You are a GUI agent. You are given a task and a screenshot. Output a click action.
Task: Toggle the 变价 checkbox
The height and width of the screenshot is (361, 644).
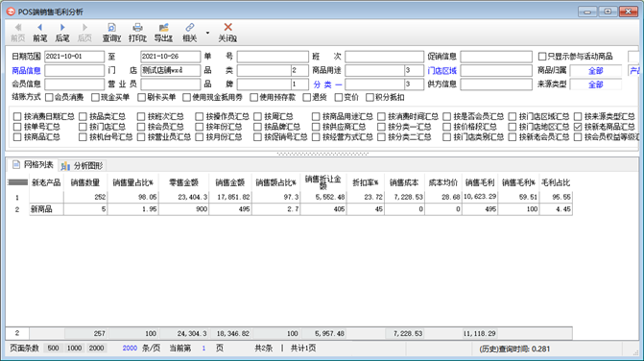tap(339, 97)
